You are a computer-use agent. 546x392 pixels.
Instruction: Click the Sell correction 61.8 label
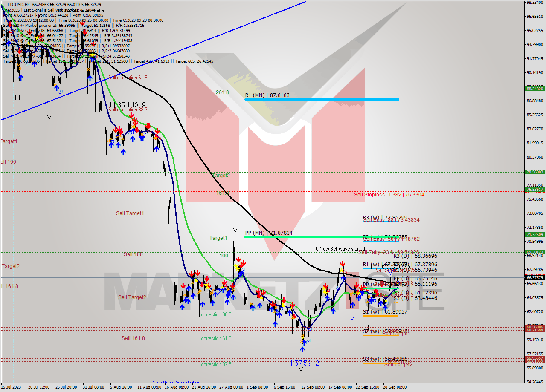click(128, 78)
